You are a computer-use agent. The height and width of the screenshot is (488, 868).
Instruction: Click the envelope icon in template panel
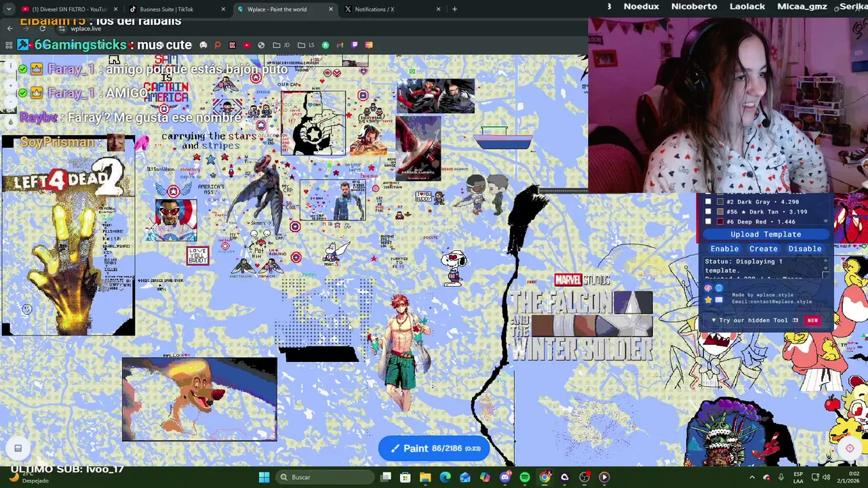719,299
